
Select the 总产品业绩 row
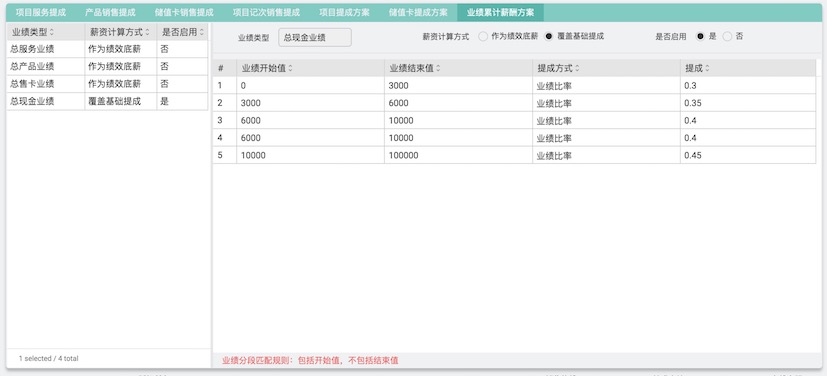pos(108,67)
